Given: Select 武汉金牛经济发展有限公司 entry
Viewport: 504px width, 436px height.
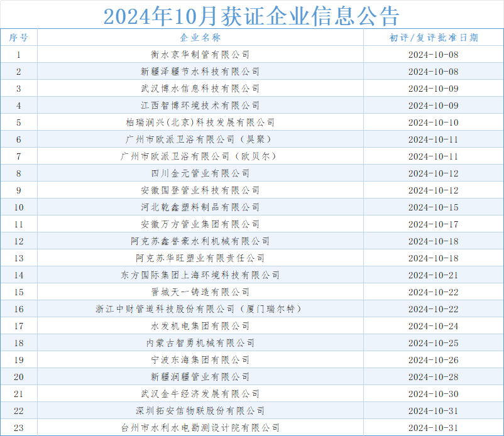Looking at the screenshot, I should (200, 394).
